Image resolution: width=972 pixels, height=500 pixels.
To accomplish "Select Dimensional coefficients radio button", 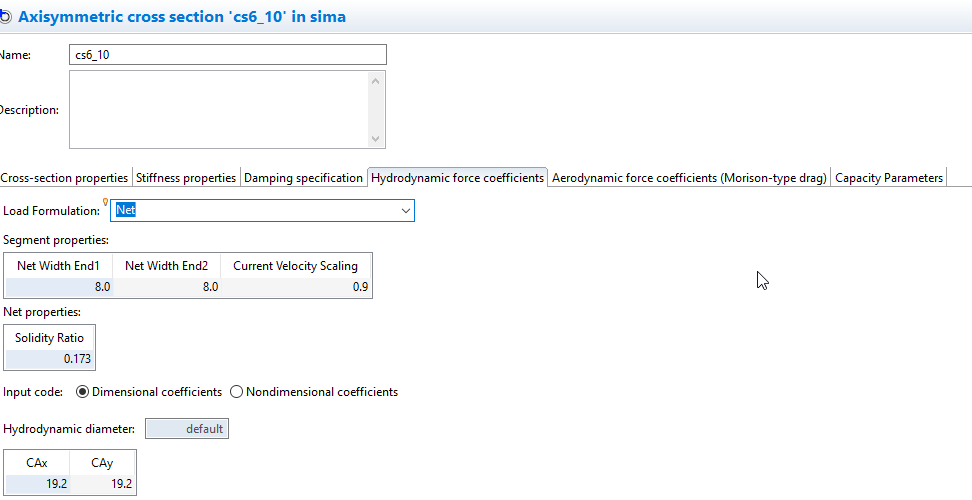I will coord(83,392).
